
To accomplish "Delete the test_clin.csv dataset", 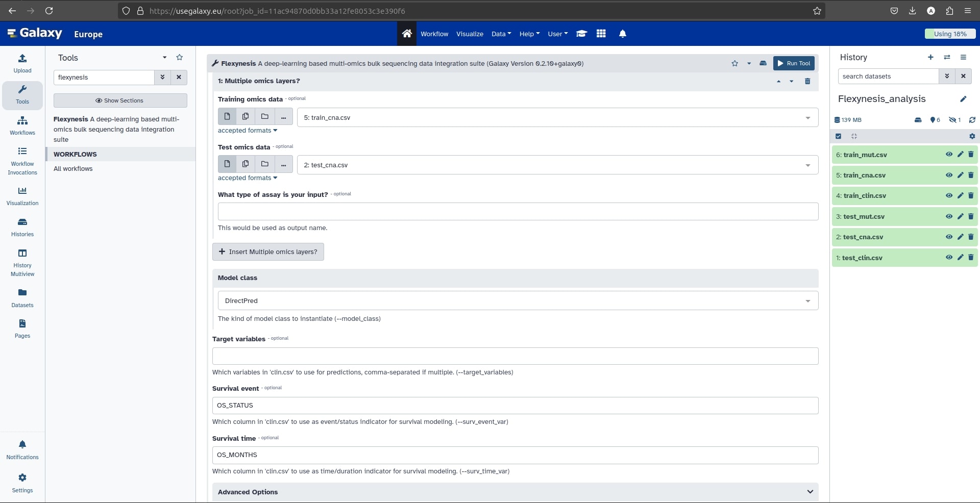I will (971, 258).
